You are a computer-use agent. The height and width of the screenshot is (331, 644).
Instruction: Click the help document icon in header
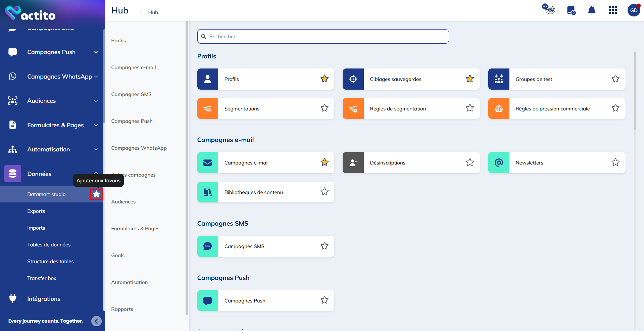click(571, 10)
